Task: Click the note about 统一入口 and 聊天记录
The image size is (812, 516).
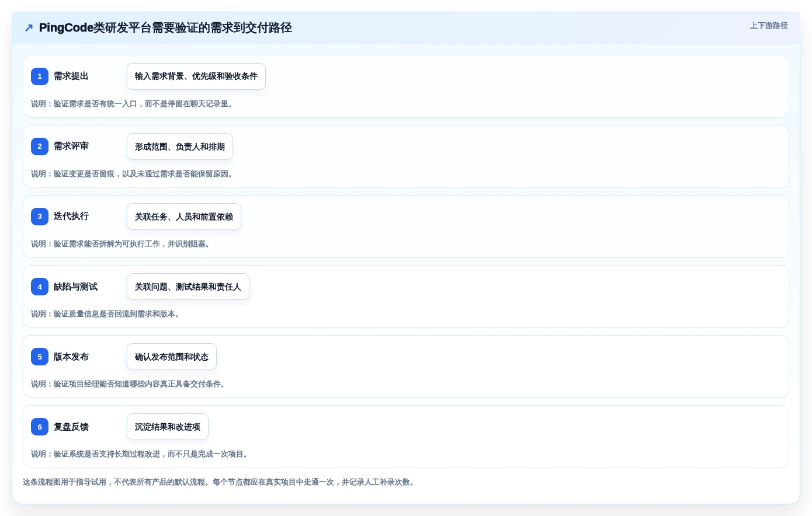Action: (x=133, y=104)
